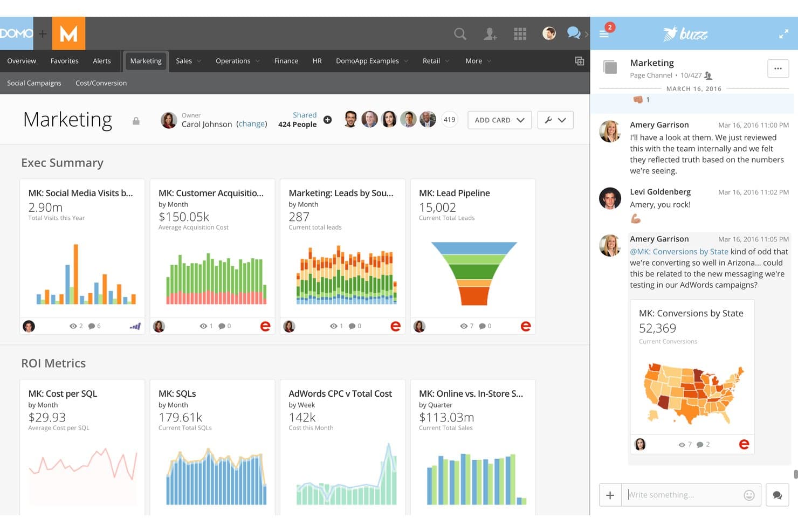Click the owner change link
Image resolution: width=798 pixels, height=532 pixels.
coord(252,124)
